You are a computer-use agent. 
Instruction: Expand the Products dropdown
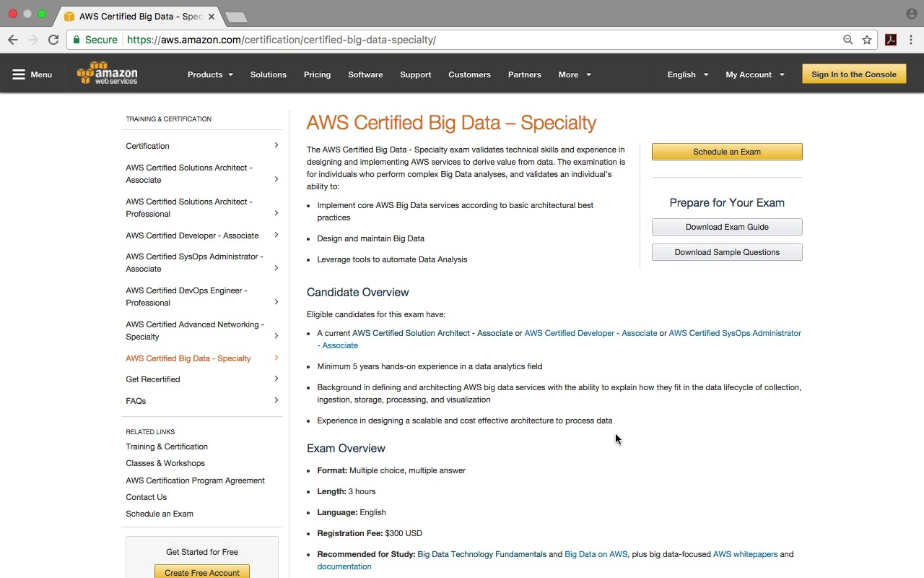click(210, 74)
